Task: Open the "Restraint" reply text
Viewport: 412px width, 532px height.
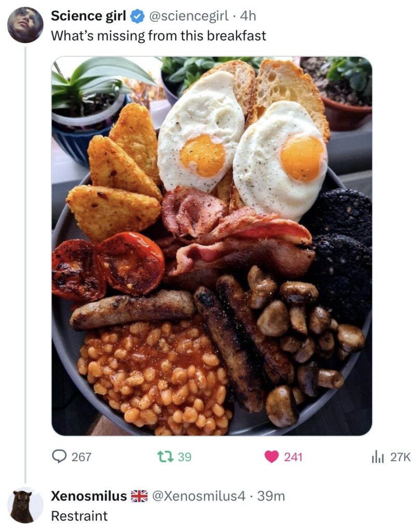Action: tap(79, 516)
